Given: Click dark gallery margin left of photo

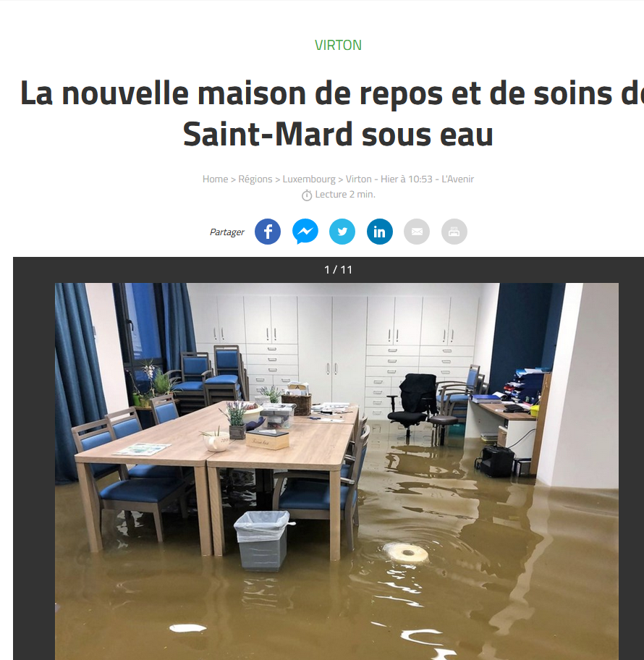Looking at the screenshot, I should click(x=34, y=463).
